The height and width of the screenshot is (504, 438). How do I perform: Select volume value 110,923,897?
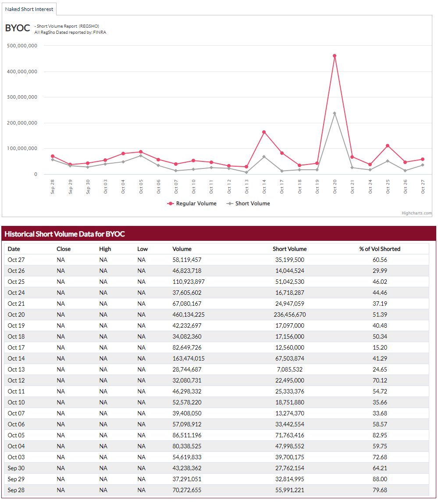pos(189,282)
